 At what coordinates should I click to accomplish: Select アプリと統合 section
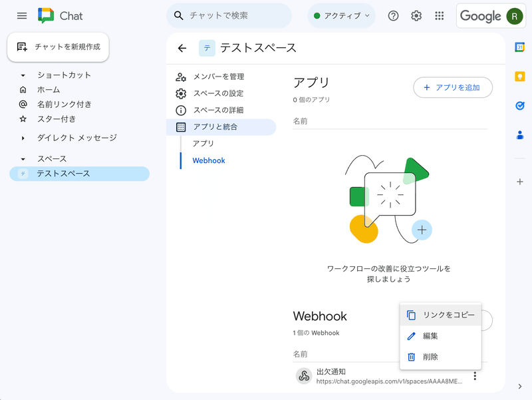click(x=221, y=127)
